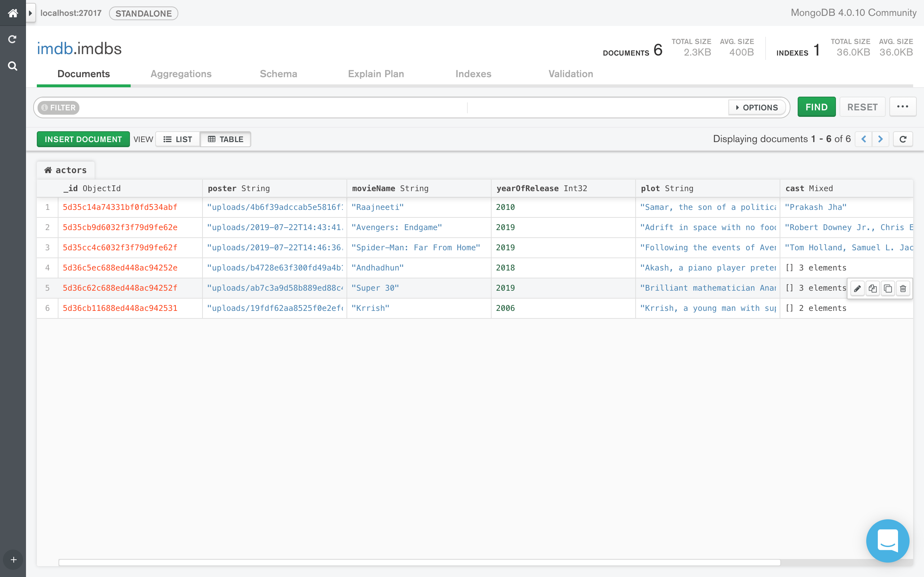
Task: Open the Intercom chat bubble
Action: click(888, 541)
